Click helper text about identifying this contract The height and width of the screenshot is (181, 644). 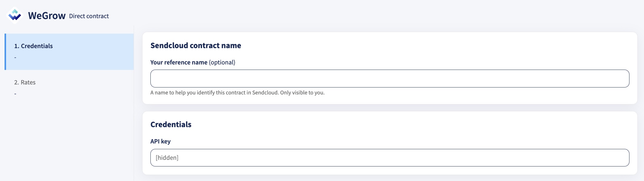237,93
